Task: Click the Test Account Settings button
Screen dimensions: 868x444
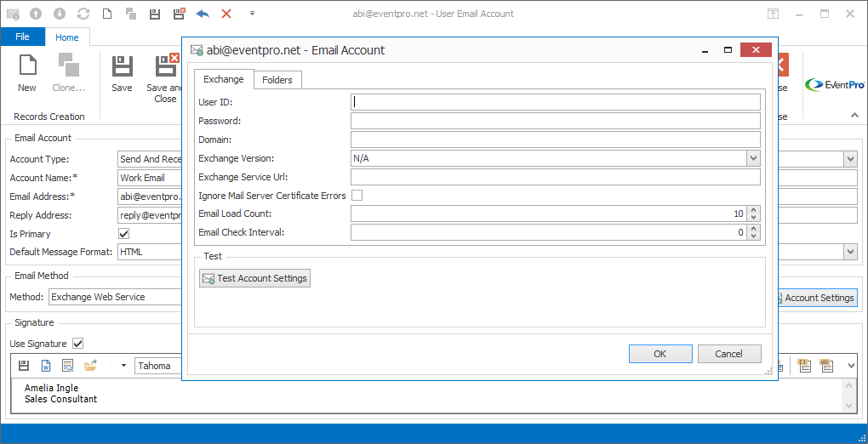Action: [x=254, y=278]
